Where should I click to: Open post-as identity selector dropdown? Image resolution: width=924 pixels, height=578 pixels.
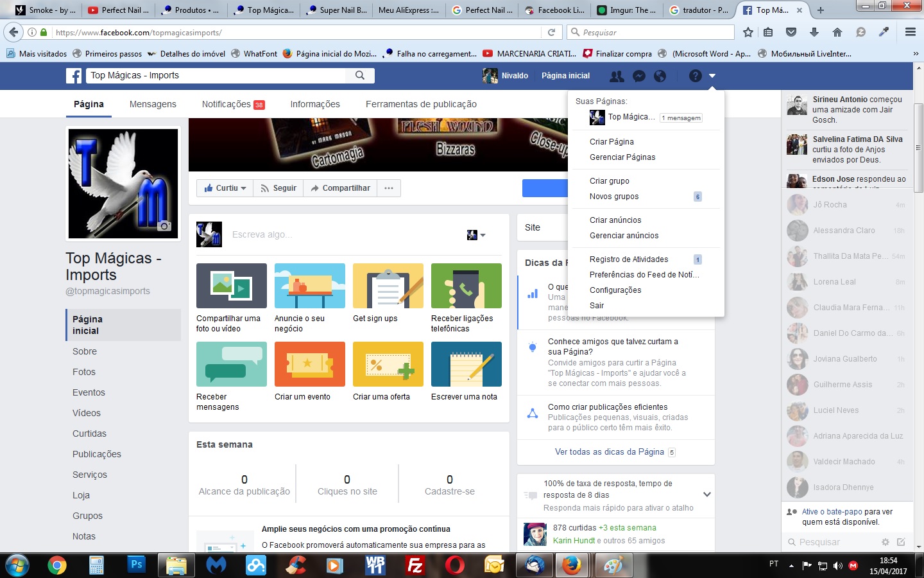point(476,235)
